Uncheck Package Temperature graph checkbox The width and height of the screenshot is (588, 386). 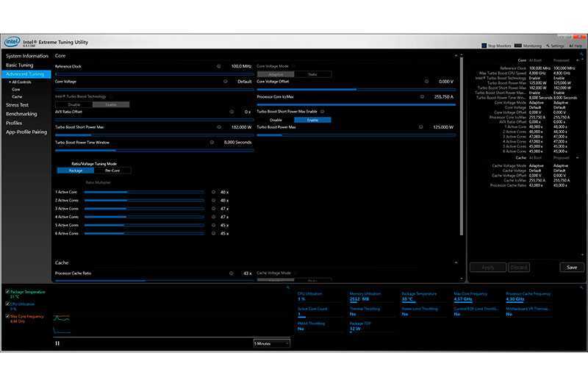click(7, 291)
